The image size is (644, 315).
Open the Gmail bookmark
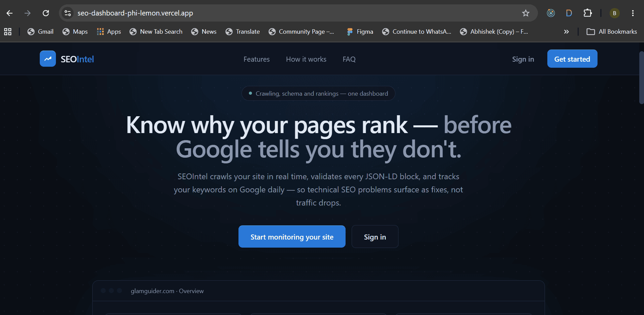tap(40, 32)
